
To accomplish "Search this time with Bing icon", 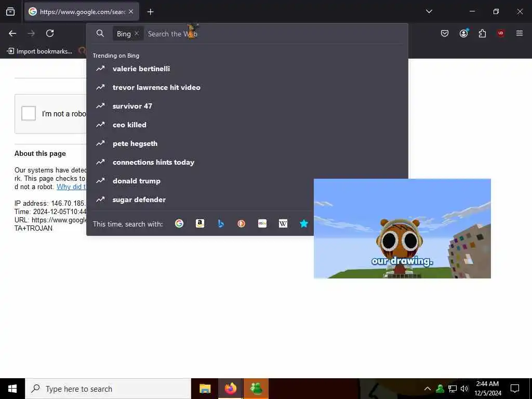I will [221, 223].
